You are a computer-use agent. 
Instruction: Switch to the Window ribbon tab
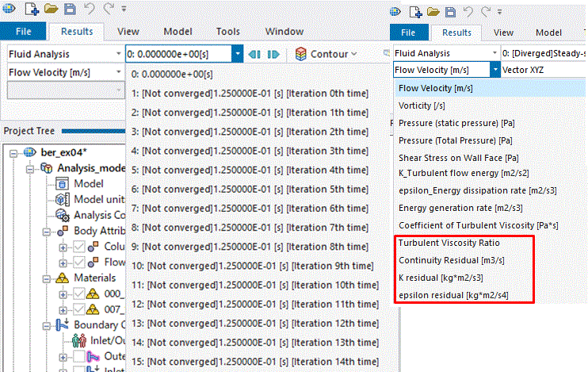coord(284,32)
